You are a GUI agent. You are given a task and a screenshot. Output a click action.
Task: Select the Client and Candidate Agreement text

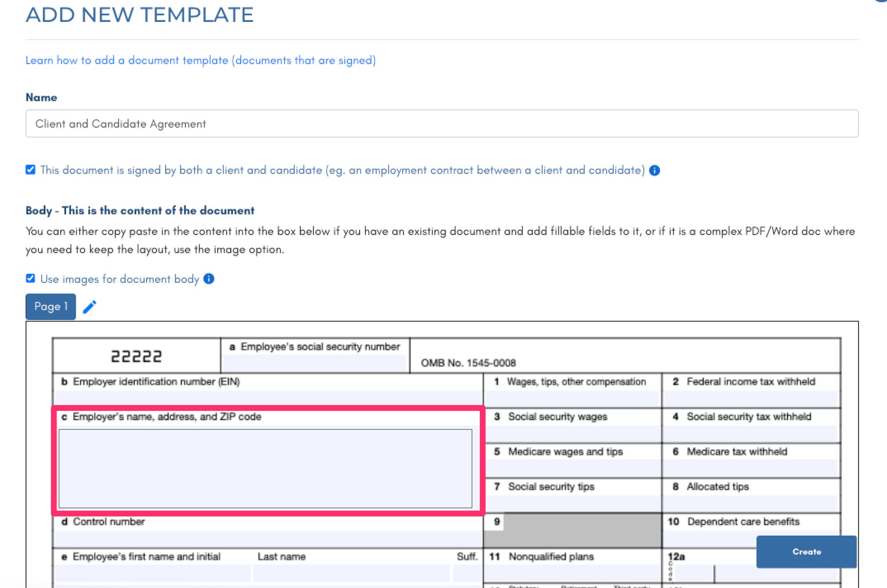click(x=121, y=123)
